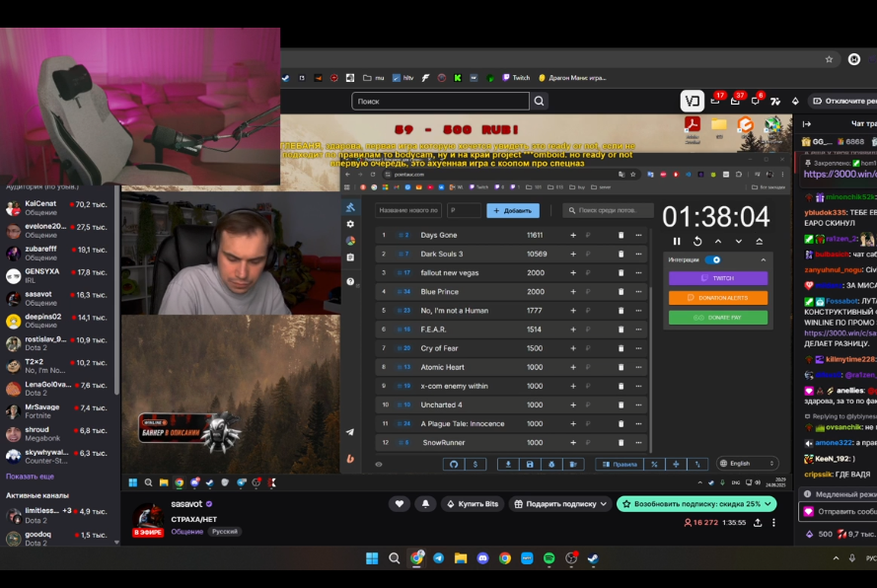
Task: Open shroud channel in sidebar
Action: [x=58, y=433]
